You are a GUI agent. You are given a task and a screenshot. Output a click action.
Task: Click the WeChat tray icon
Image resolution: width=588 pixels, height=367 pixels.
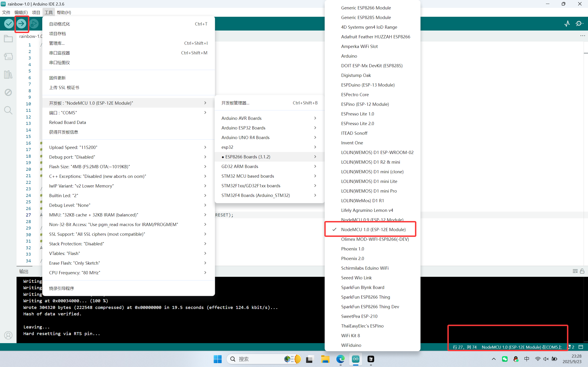pos(505,359)
